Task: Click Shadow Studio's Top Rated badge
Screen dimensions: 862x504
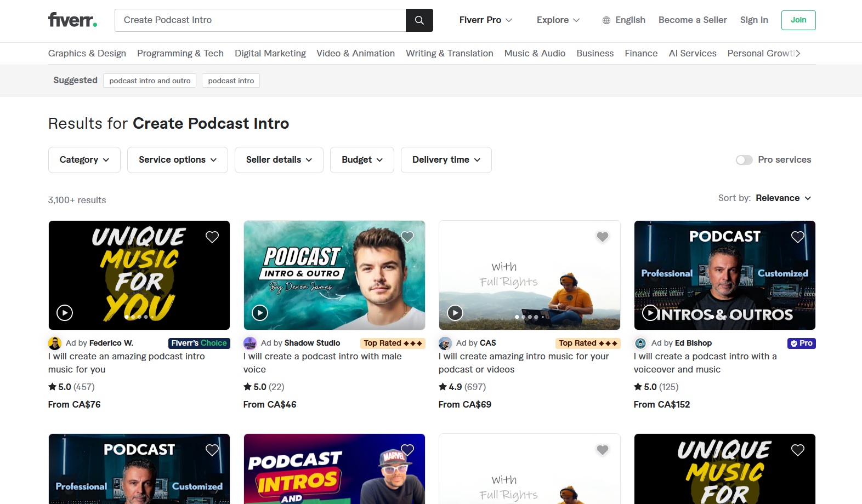Action: coord(393,343)
